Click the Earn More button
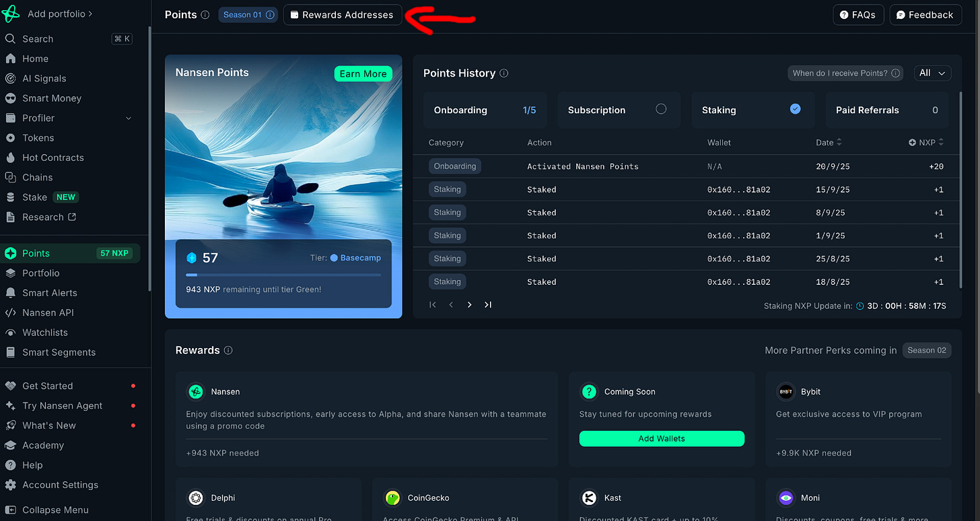980x521 pixels. pyautogui.click(x=363, y=74)
